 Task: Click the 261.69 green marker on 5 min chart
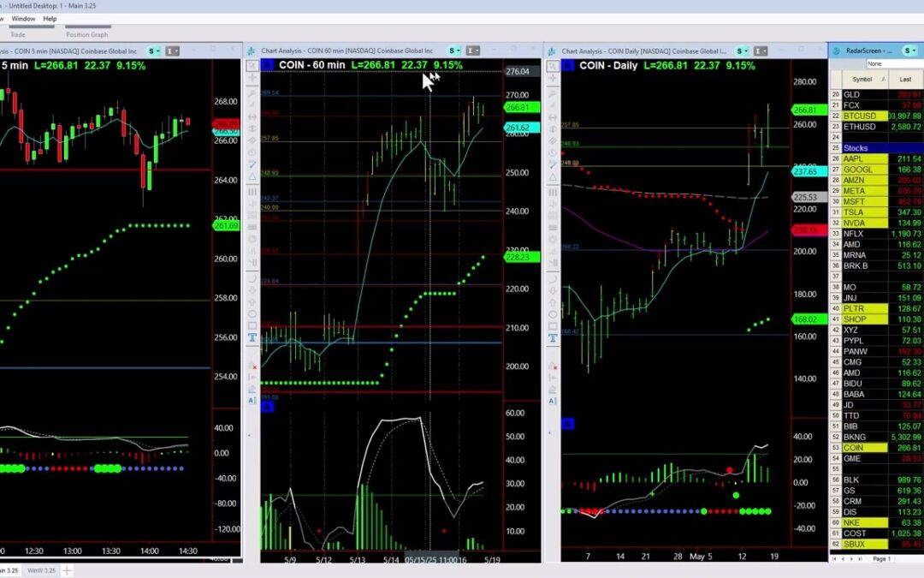tap(226, 226)
